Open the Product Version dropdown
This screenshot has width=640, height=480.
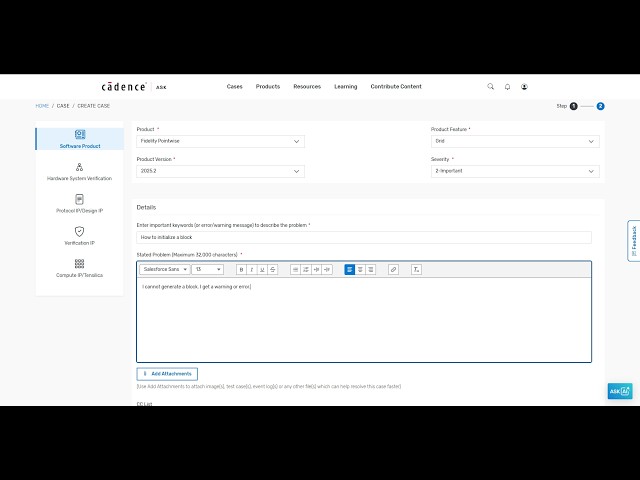point(220,171)
